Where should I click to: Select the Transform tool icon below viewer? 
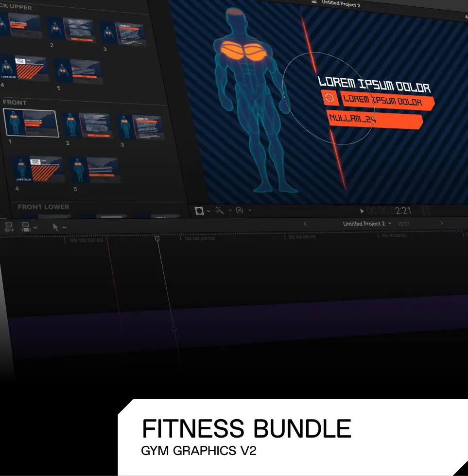point(199,211)
